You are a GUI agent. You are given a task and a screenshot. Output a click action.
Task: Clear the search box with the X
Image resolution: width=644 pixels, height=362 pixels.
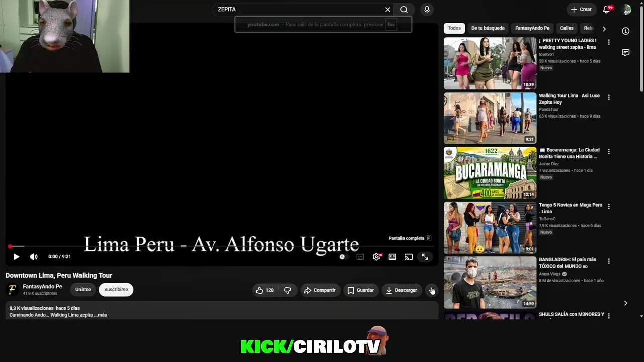(x=388, y=10)
